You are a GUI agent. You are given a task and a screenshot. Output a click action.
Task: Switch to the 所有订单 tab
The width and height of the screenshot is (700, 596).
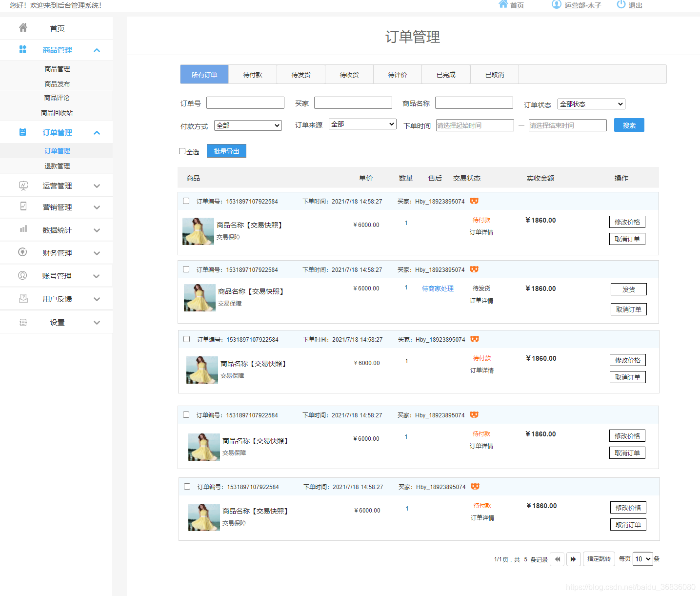click(x=204, y=74)
